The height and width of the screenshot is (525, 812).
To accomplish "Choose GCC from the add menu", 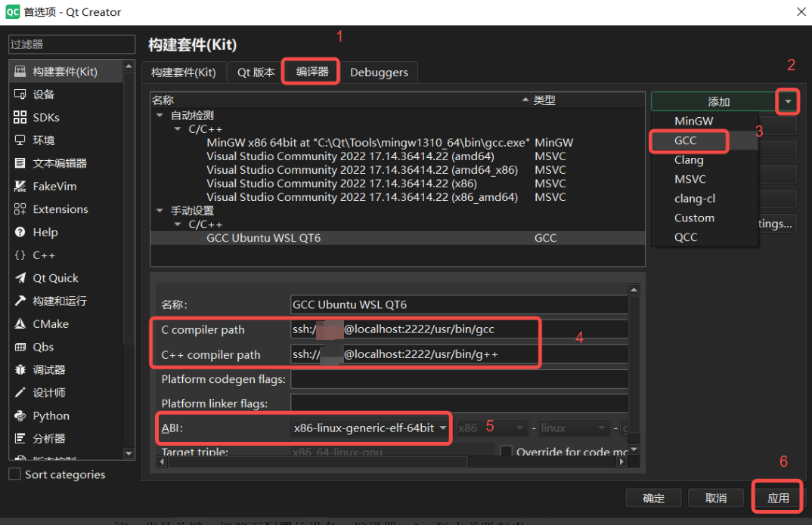I will click(x=705, y=141).
